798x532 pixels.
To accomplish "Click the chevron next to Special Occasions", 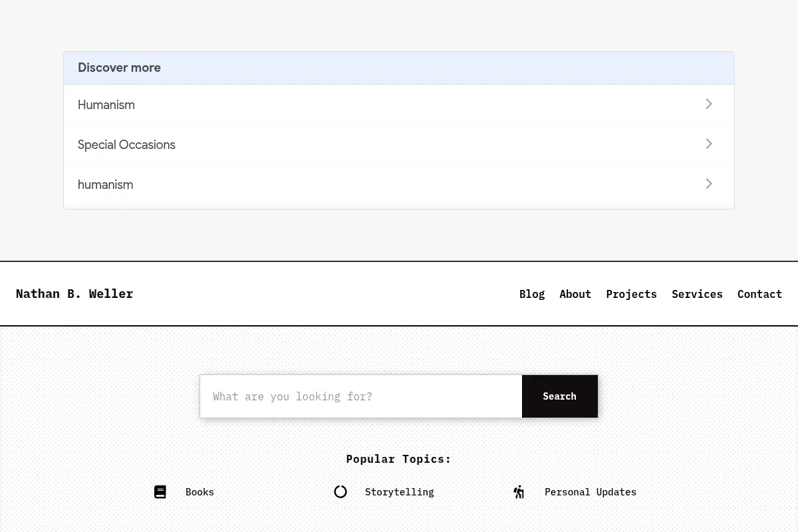I will point(709,144).
